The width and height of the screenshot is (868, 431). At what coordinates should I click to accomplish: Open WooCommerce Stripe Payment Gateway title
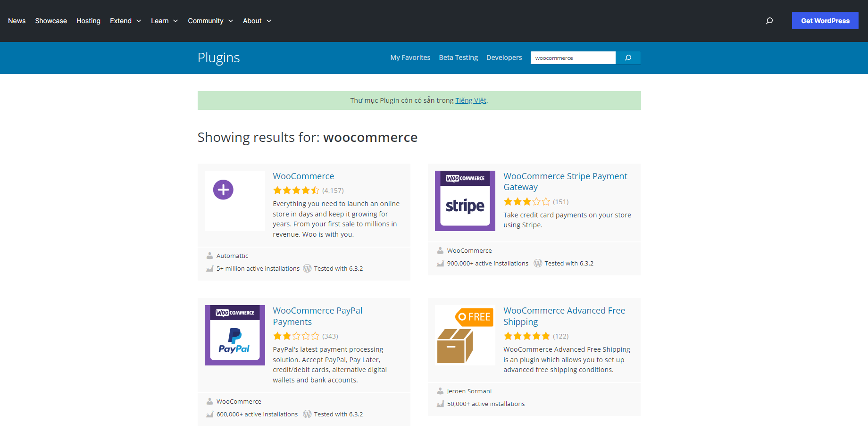(x=565, y=182)
